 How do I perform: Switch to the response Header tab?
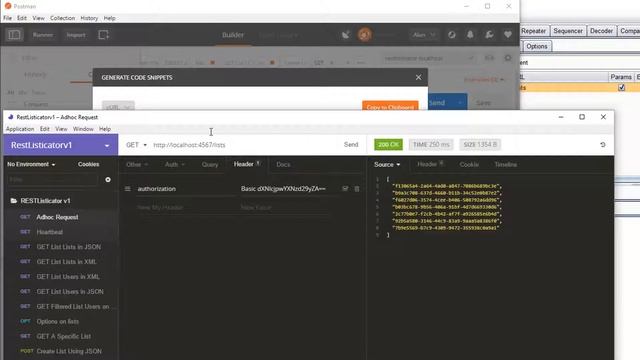[x=430, y=164]
